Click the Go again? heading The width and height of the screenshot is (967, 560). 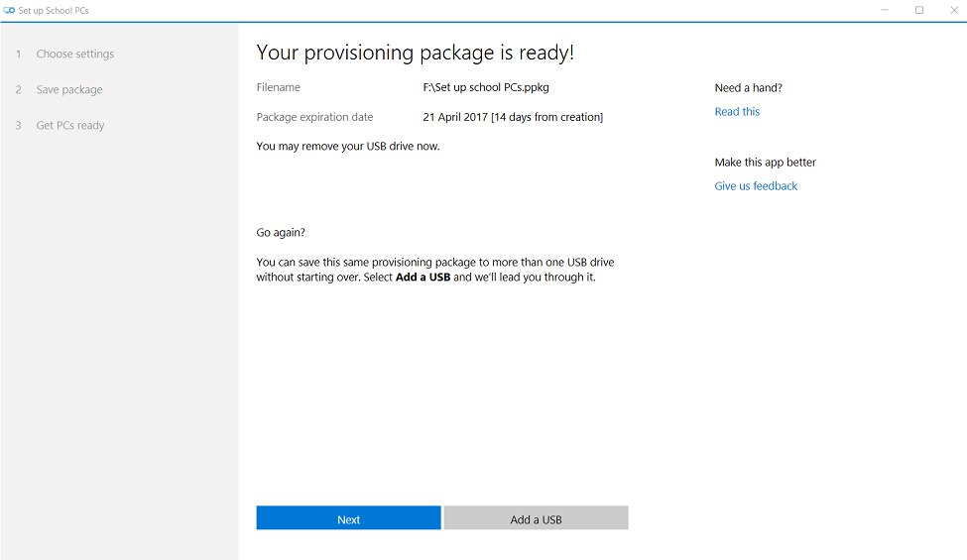tap(281, 233)
